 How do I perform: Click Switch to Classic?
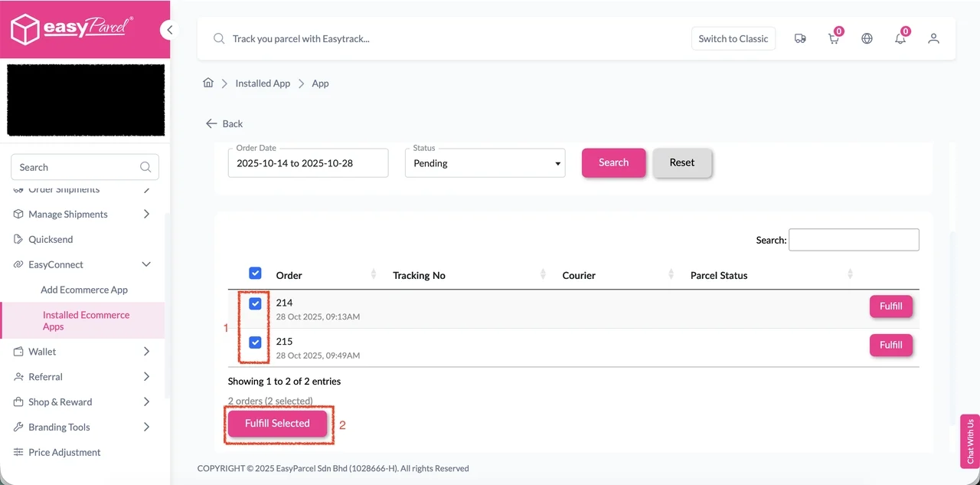point(733,38)
